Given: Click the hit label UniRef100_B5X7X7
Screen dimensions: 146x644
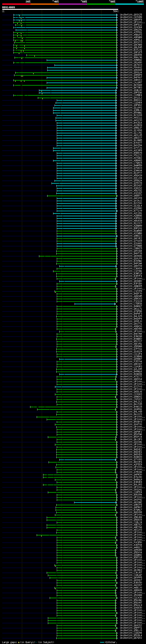Looking at the screenshot, I should tap(131, 341).
